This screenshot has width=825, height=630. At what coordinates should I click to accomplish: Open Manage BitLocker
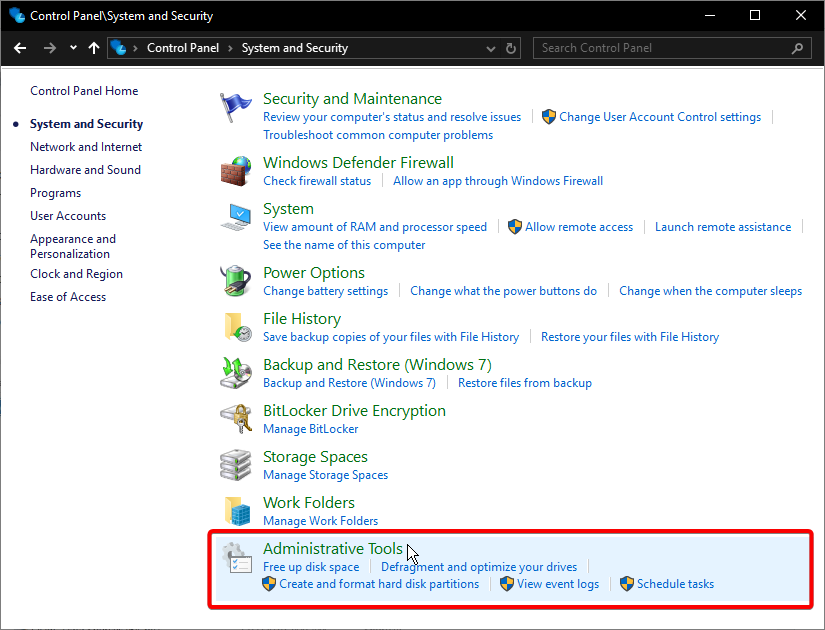pyautogui.click(x=310, y=429)
